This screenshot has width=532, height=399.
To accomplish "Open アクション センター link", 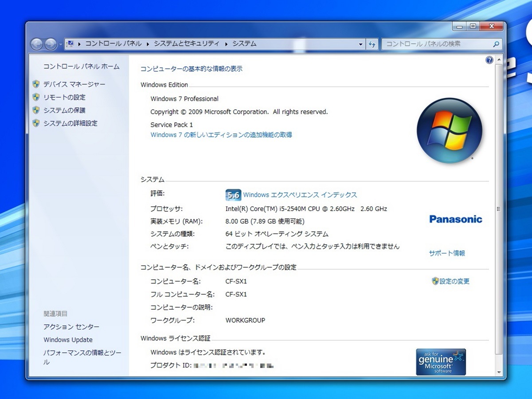I will tap(71, 327).
